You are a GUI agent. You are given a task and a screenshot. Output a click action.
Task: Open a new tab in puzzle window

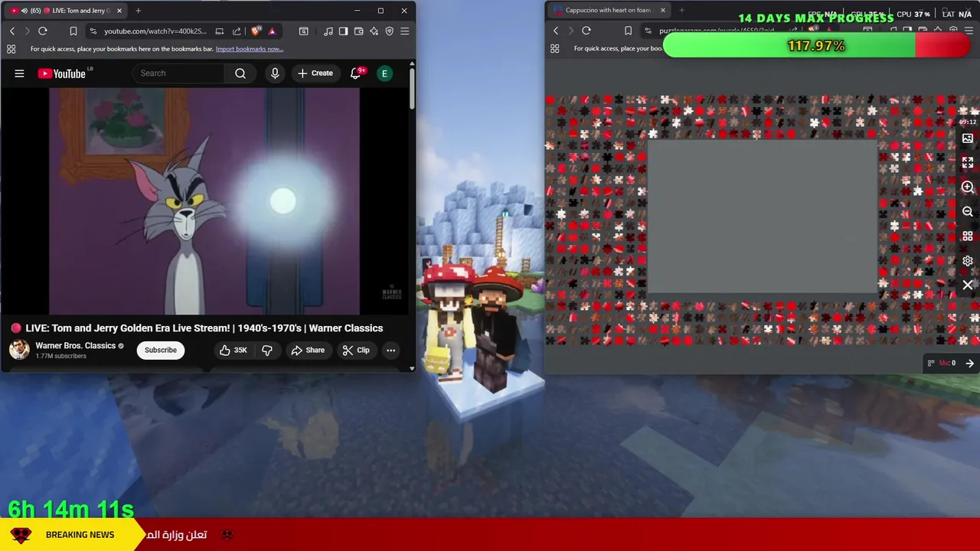pos(681,10)
